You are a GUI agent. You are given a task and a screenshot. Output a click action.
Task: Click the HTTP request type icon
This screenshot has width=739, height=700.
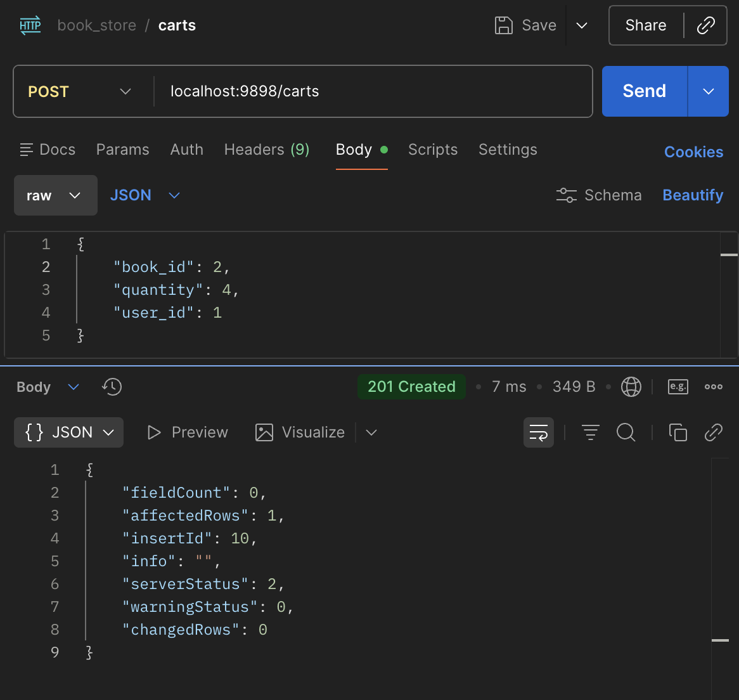click(30, 25)
